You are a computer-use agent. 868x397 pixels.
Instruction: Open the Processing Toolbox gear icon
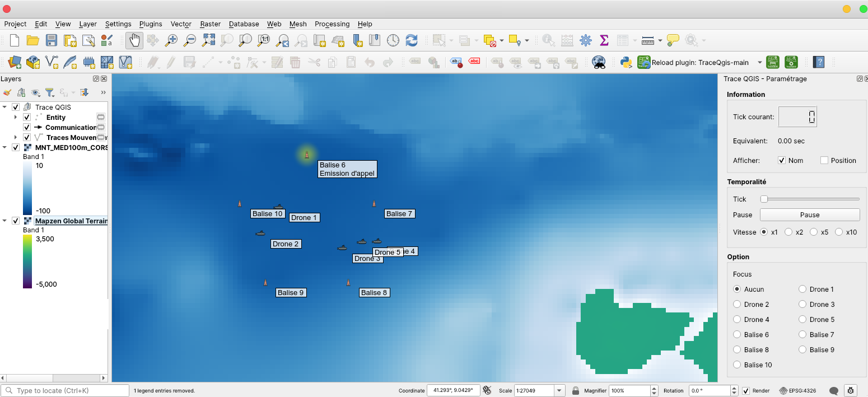coord(586,40)
